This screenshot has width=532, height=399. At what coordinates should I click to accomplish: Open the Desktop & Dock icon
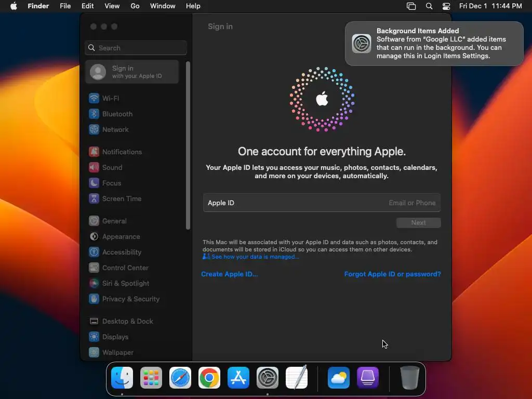[x=94, y=321]
